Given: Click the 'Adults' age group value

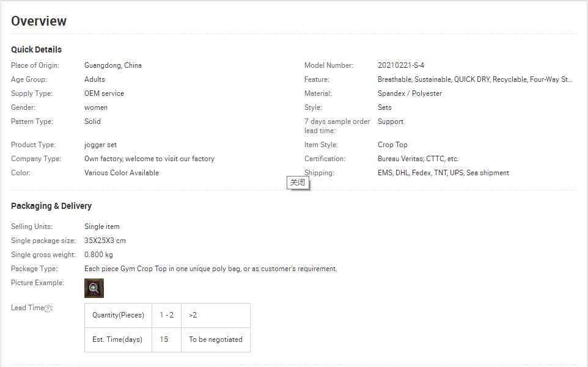Looking at the screenshot, I should pyautogui.click(x=95, y=79).
